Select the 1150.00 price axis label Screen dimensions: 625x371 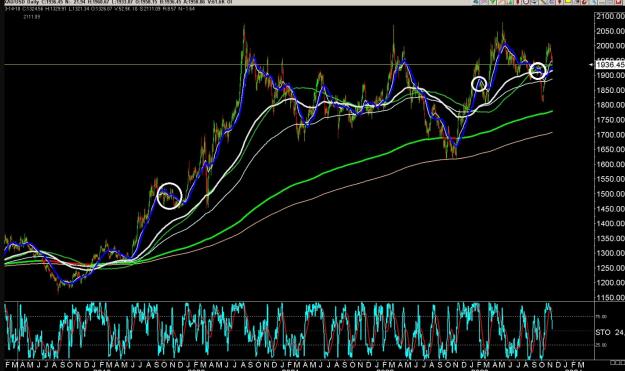tap(611, 297)
